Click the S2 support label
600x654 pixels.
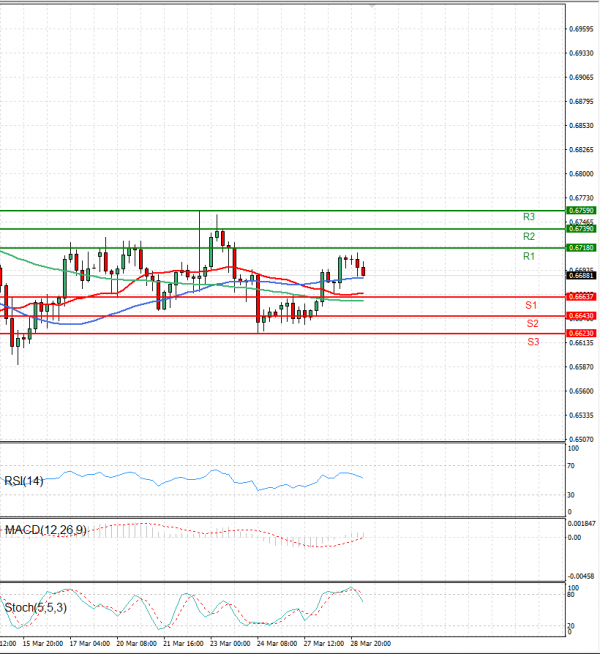(x=532, y=323)
